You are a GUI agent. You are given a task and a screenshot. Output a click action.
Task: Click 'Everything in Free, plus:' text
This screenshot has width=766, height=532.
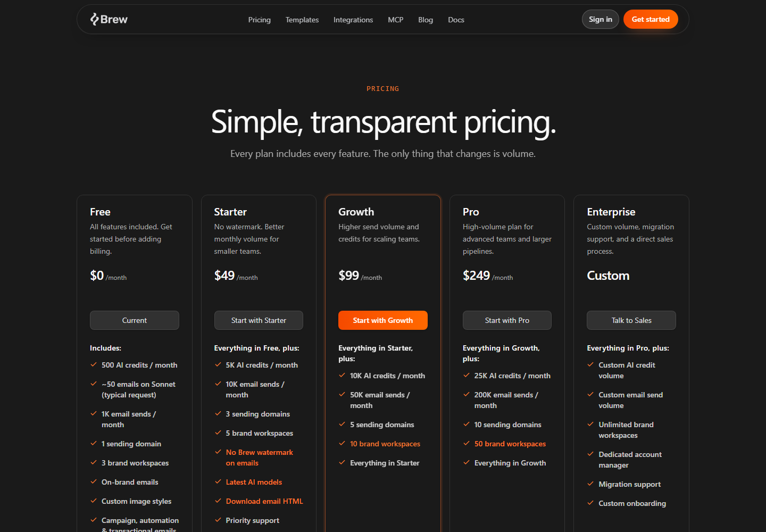(x=257, y=348)
